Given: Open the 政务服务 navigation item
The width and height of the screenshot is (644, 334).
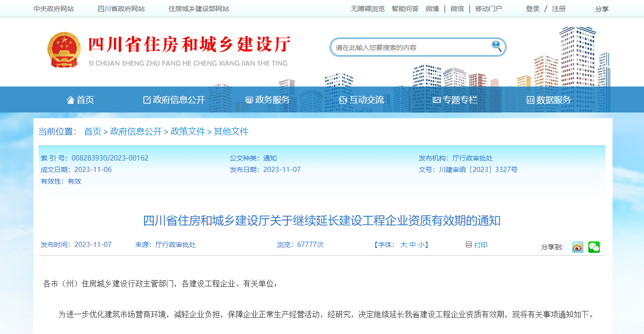Looking at the screenshot, I should (x=268, y=100).
